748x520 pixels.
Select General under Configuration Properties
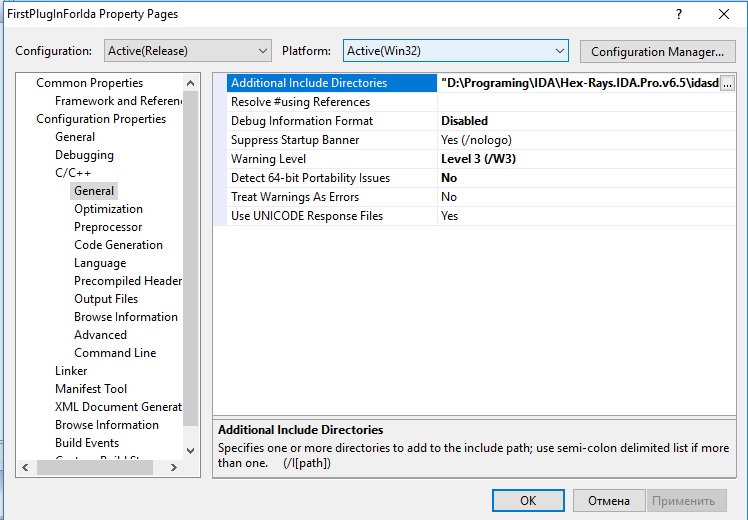(x=75, y=137)
